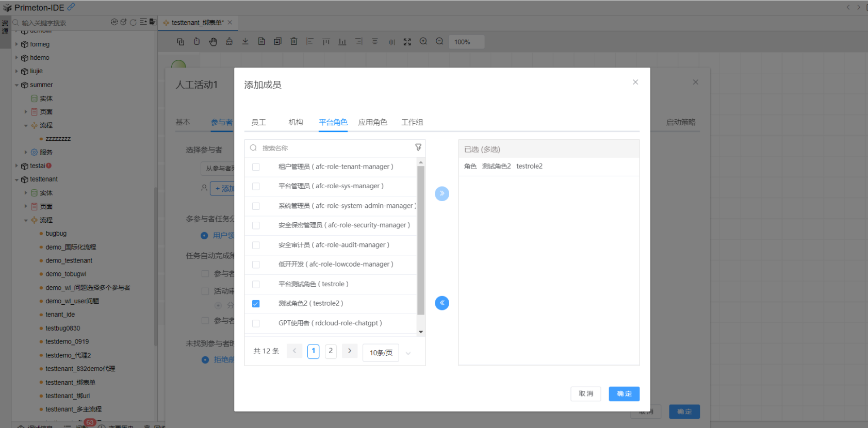Switch to the 应用角色 tab

[372, 122]
